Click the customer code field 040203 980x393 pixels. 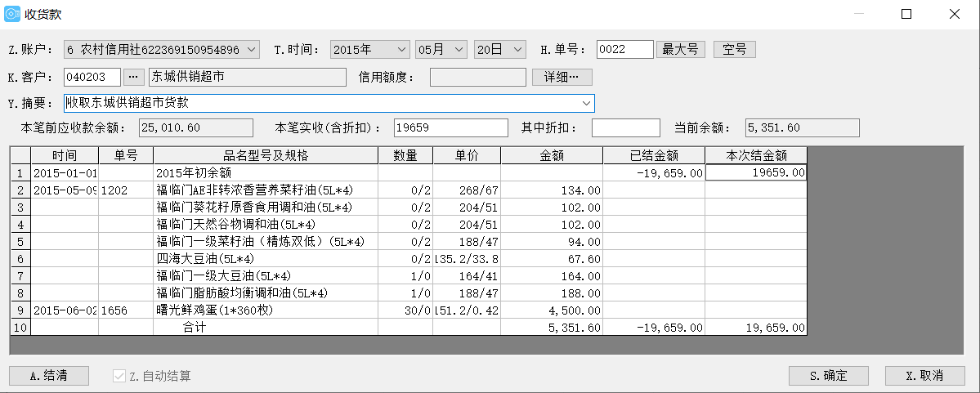point(92,77)
